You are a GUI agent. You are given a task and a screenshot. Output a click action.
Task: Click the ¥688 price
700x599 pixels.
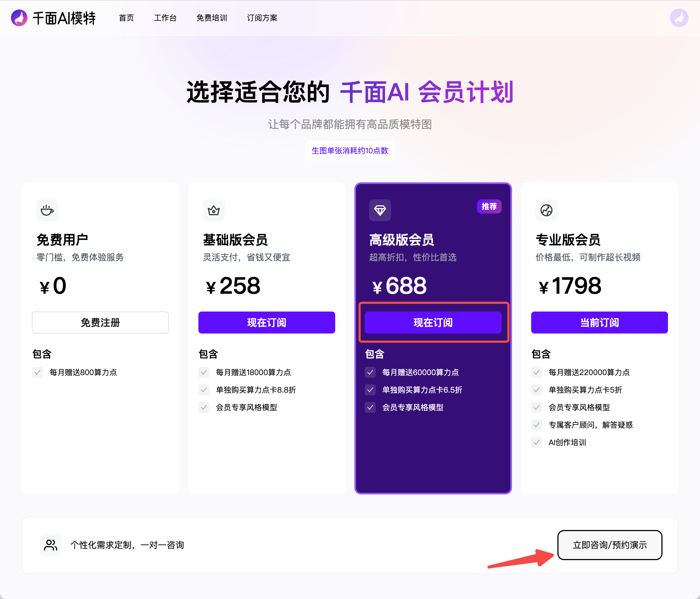[399, 286]
